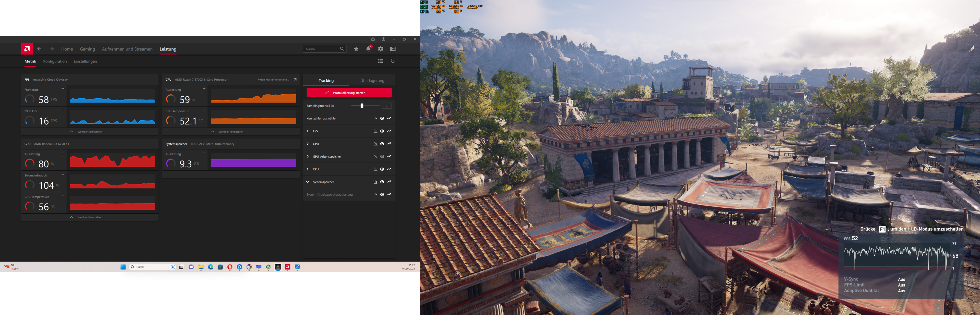Add metric next to GPU Auslastung
The image size is (980, 315).
(63, 153)
